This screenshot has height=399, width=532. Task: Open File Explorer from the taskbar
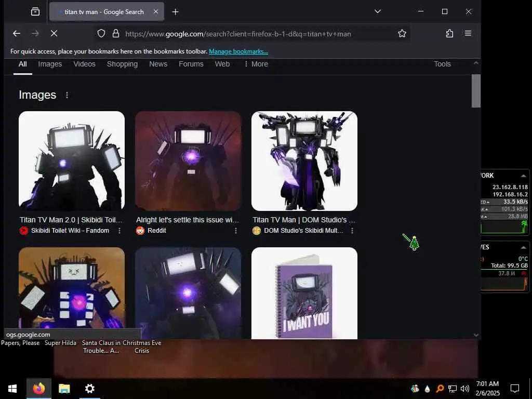(64, 389)
